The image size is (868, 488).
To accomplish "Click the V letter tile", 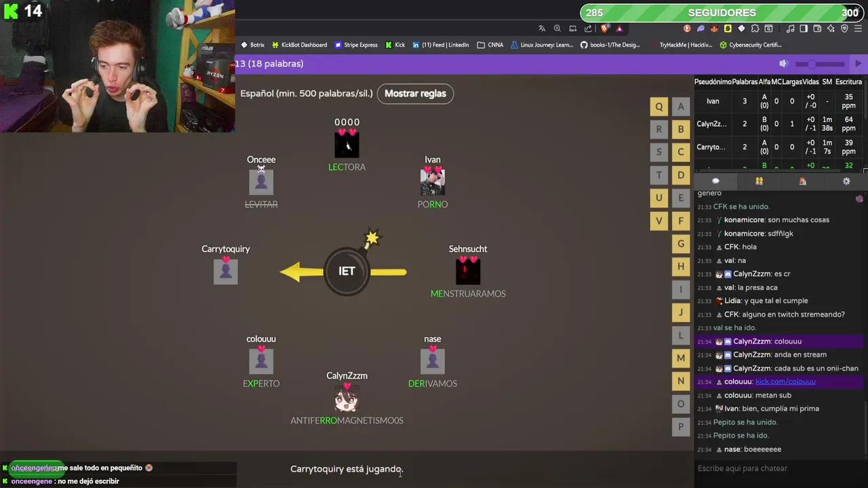I will pos(658,221).
